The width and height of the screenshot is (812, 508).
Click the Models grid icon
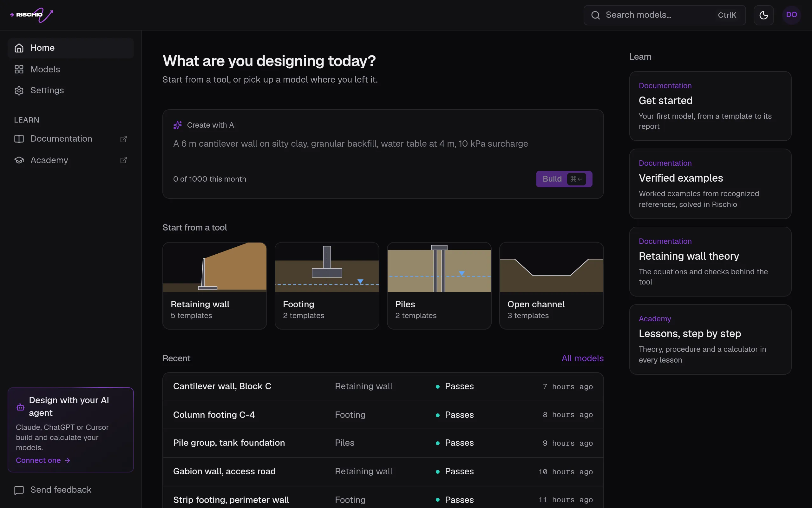[x=19, y=70]
